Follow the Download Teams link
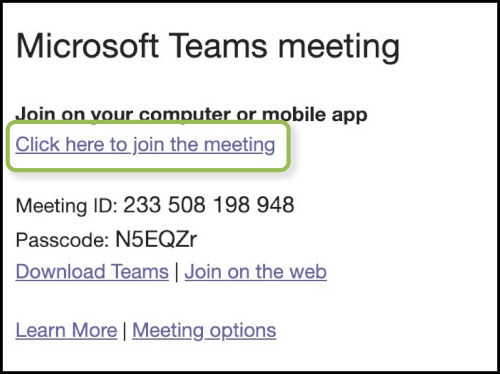The height and width of the screenshot is (374, 500). pyautogui.click(x=92, y=271)
